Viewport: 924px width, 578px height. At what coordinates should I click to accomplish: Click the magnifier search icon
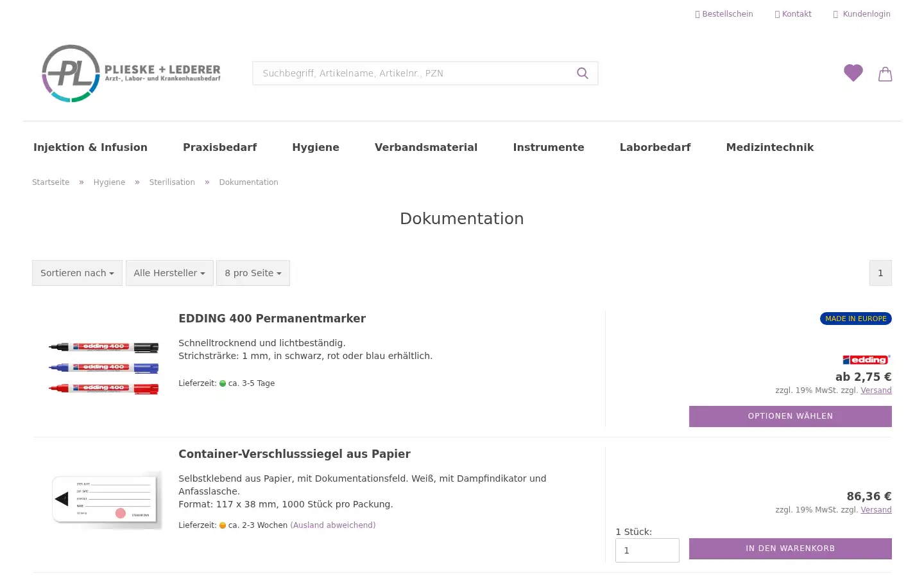[583, 73]
